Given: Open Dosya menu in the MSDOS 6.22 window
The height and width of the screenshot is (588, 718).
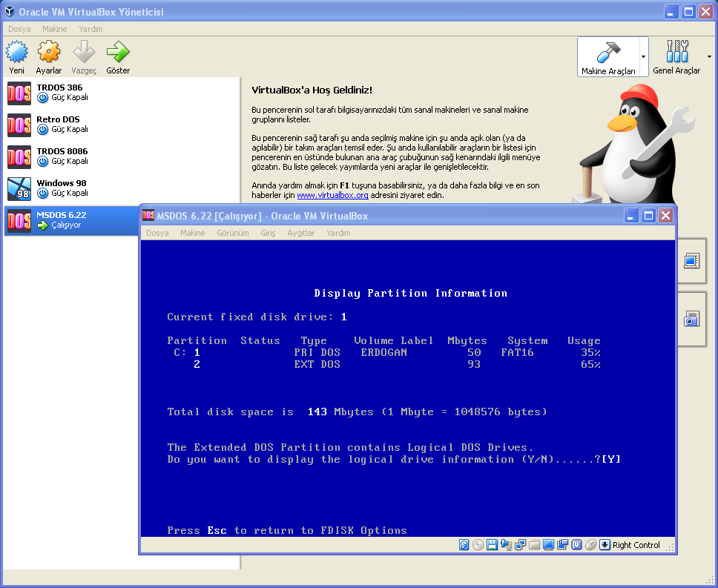Looking at the screenshot, I should (x=157, y=233).
